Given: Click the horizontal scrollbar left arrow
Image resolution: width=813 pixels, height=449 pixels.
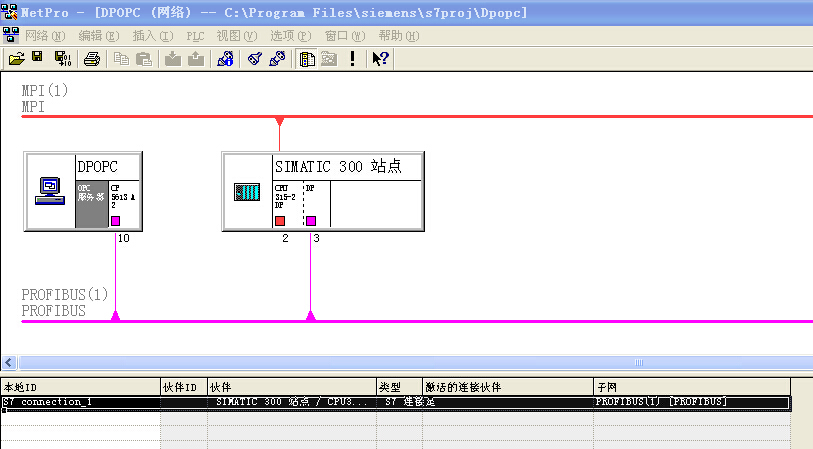Looking at the screenshot, I should point(9,362).
